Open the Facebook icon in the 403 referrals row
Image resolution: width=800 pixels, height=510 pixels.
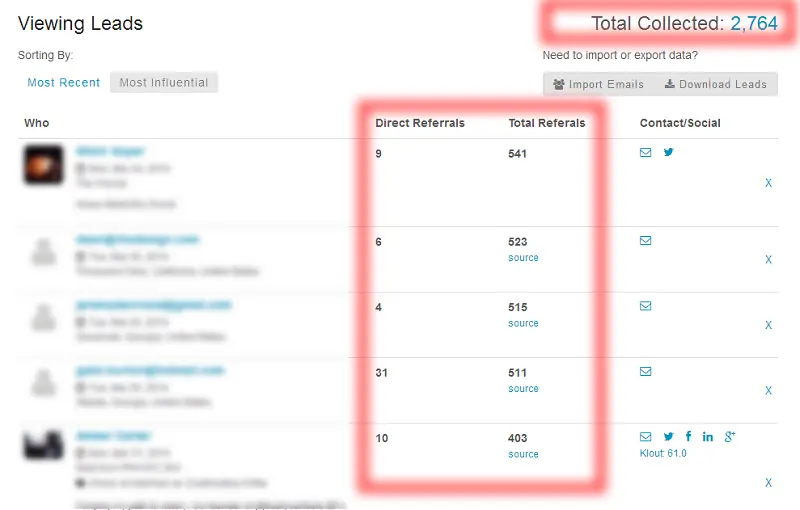coord(688,437)
